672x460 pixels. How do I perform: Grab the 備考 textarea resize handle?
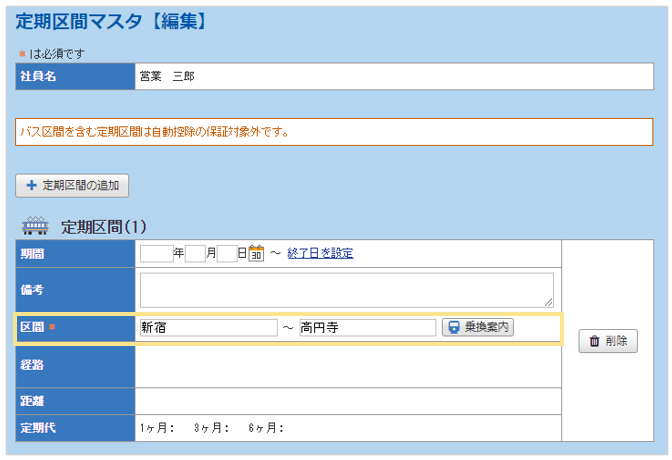[549, 302]
